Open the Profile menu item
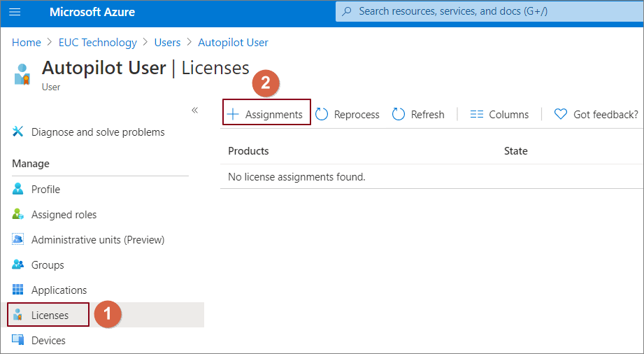 tap(45, 190)
